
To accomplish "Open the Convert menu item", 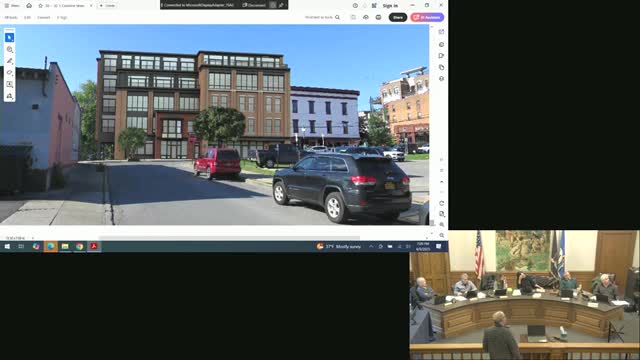I will point(44,18).
